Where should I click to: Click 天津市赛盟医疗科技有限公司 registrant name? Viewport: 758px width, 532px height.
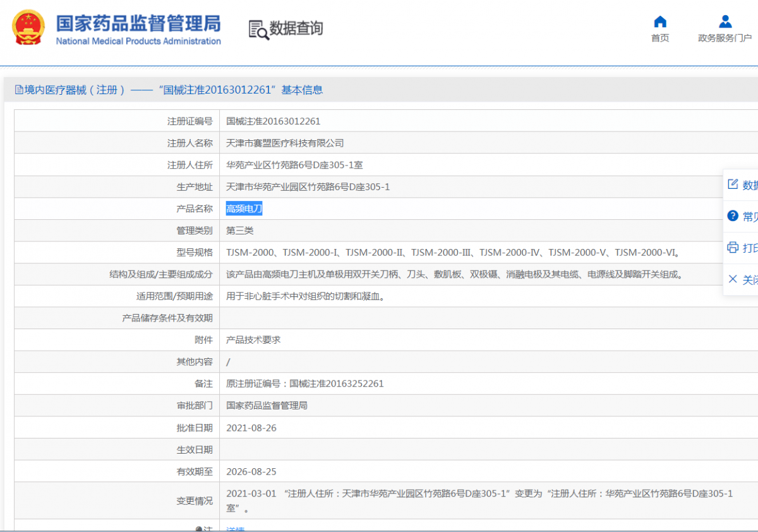[x=285, y=143]
